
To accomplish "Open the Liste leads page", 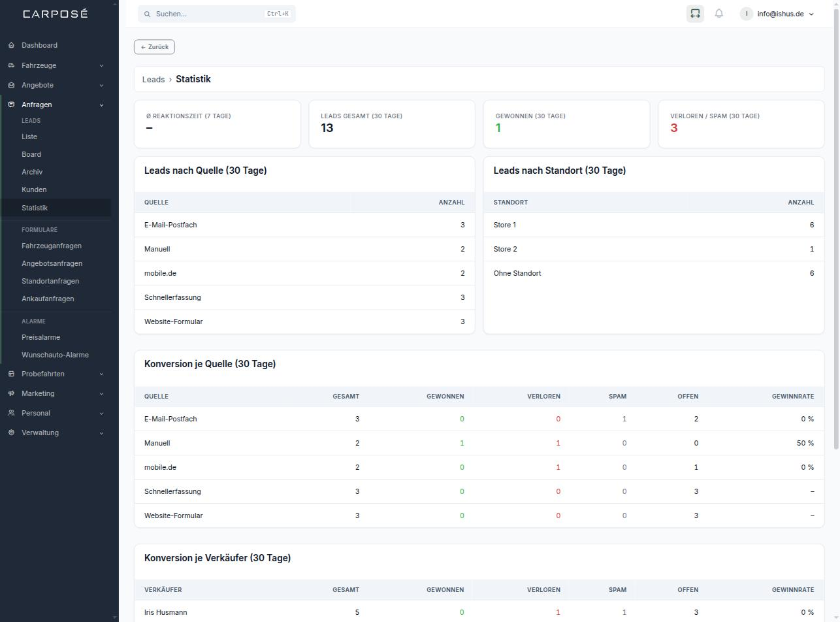I will (x=29, y=137).
